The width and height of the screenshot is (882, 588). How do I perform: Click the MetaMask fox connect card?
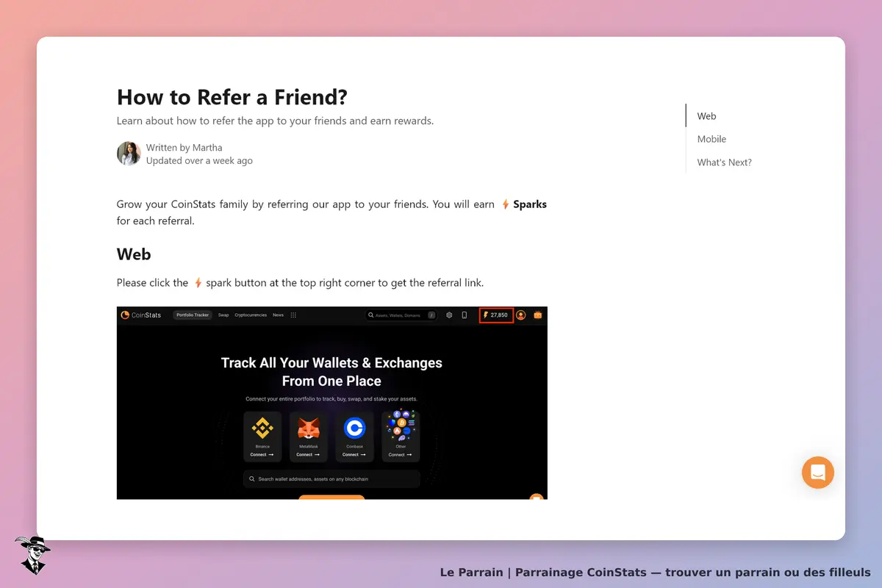click(309, 437)
